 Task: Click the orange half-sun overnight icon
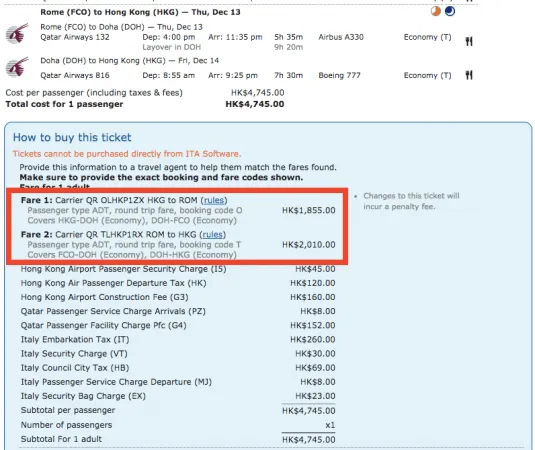[436, 12]
